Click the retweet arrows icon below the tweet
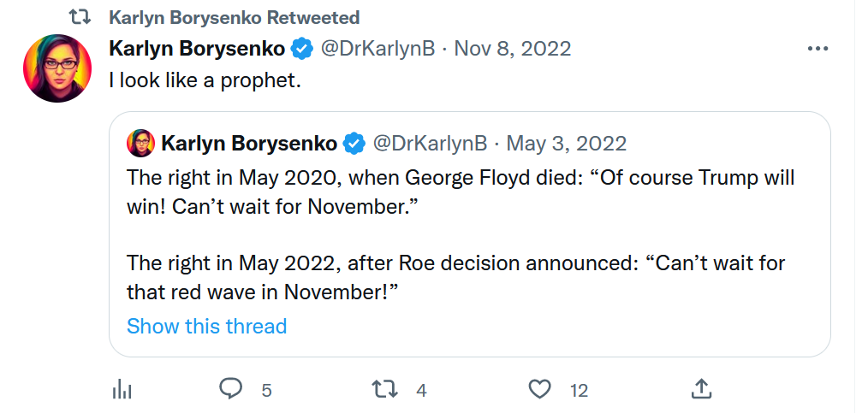The width and height of the screenshot is (868, 413). tap(384, 389)
